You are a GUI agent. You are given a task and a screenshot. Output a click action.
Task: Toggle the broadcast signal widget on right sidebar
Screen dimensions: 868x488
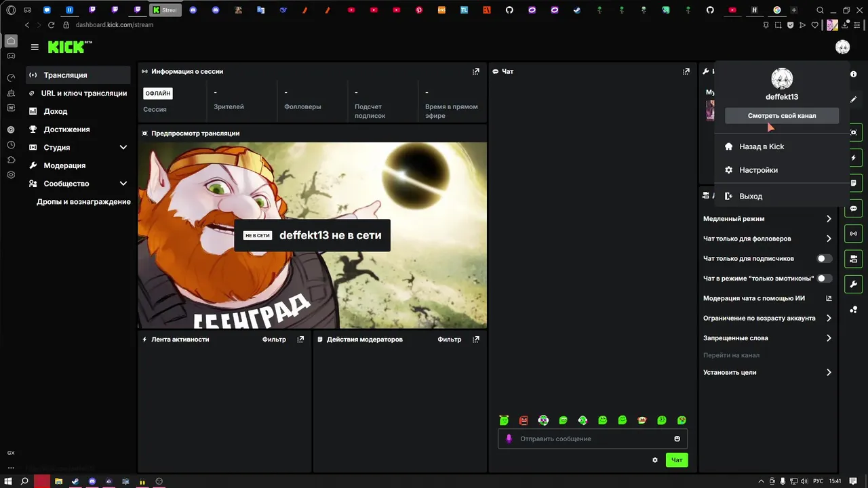point(854,234)
